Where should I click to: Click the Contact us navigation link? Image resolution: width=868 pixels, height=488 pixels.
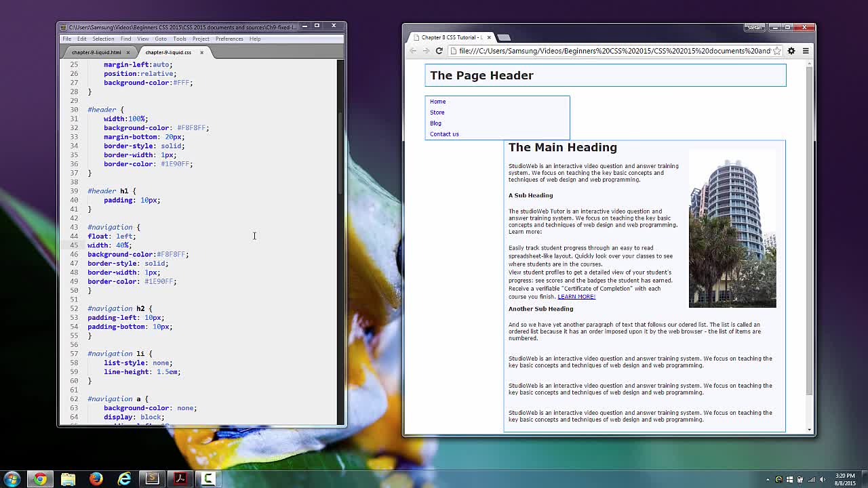444,134
